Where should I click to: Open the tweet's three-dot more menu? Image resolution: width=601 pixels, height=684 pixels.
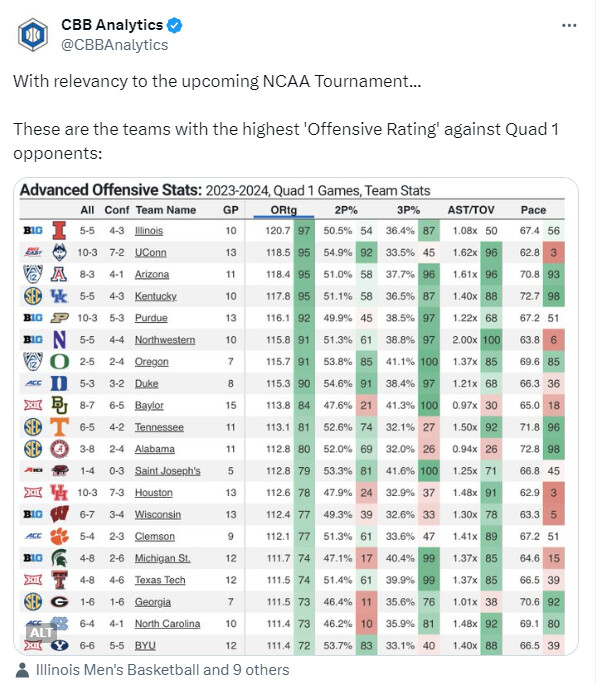pyautogui.click(x=568, y=25)
